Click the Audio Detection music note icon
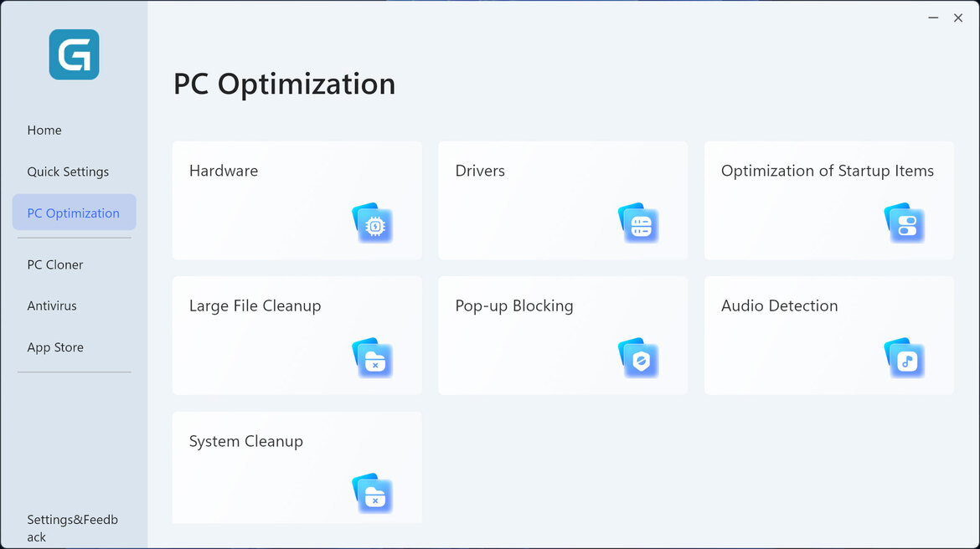The height and width of the screenshot is (549, 980). coord(905,359)
